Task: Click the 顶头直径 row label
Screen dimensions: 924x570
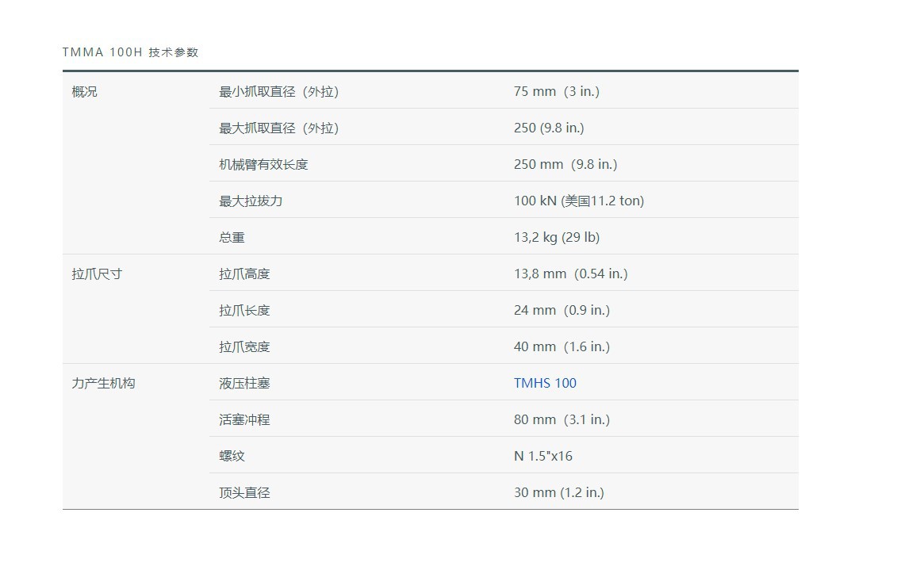Action: click(x=244, y=492)
